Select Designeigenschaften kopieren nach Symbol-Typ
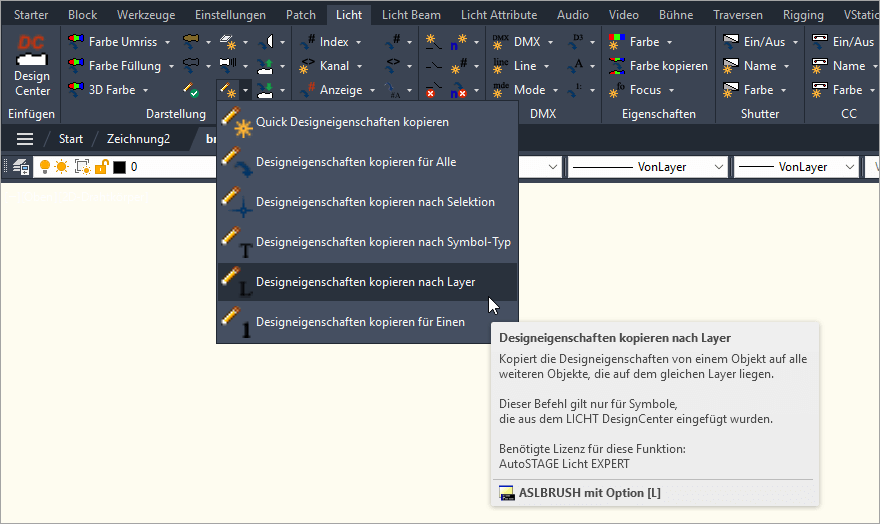The image size is (880, 524). click(368, 242)
